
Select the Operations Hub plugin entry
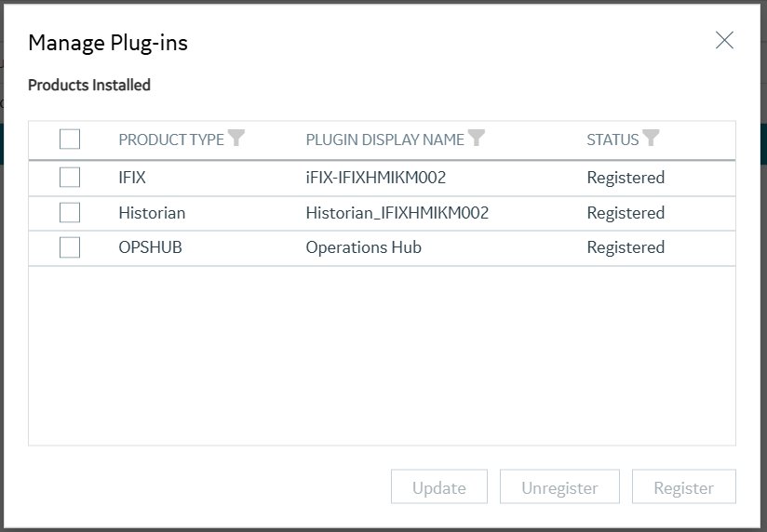pos(363,247)
